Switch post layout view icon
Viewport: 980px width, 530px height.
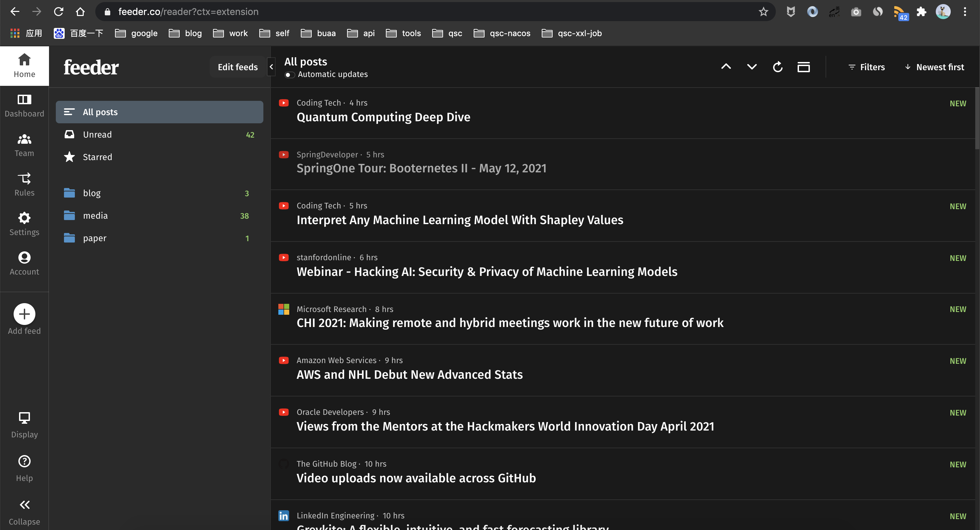(x=803, y=67)
